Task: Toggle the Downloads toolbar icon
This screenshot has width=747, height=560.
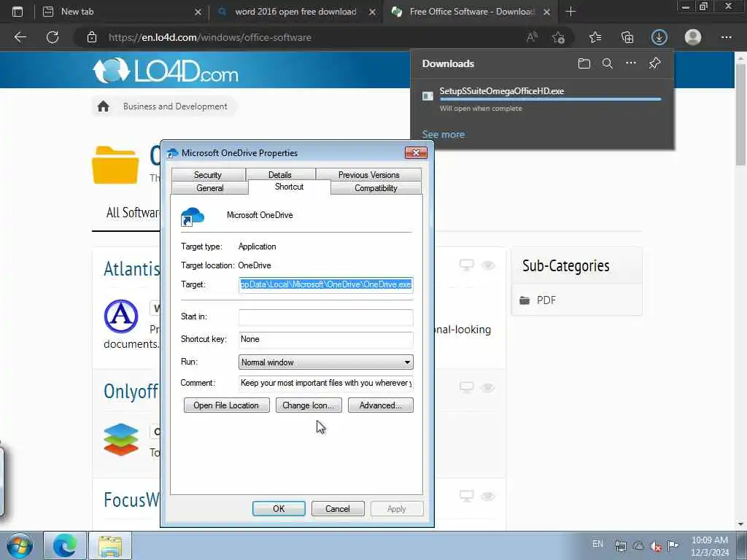Action: (x=659, y=37)
